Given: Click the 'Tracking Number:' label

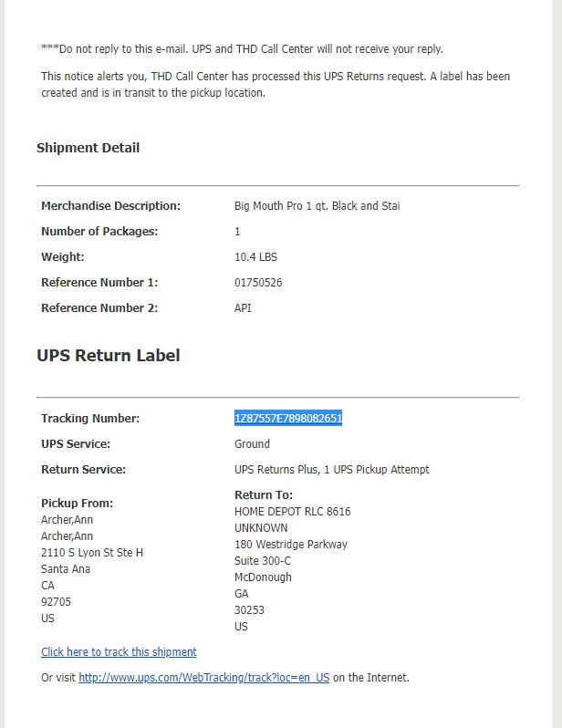Looking at the screenshot, I should 90,419.
